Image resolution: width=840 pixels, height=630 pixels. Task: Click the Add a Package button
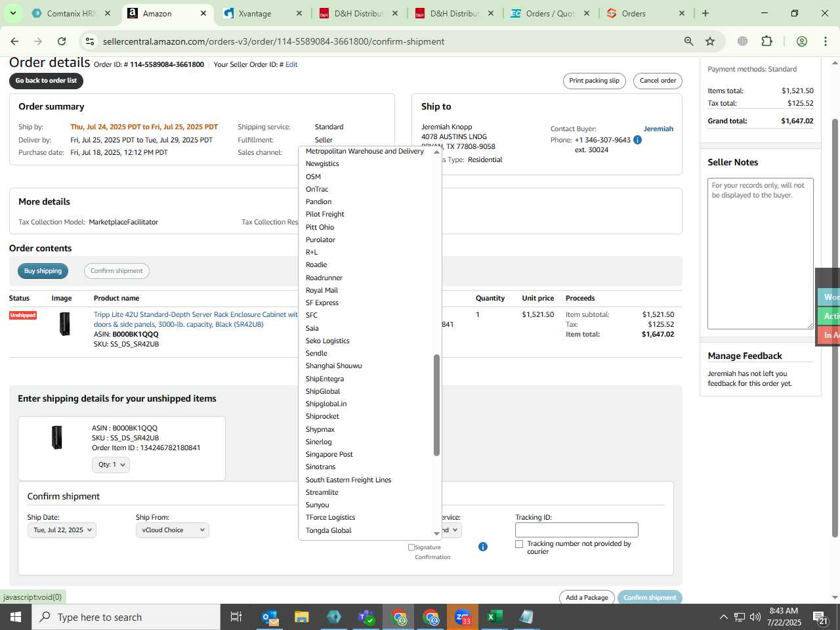(587, 598)
